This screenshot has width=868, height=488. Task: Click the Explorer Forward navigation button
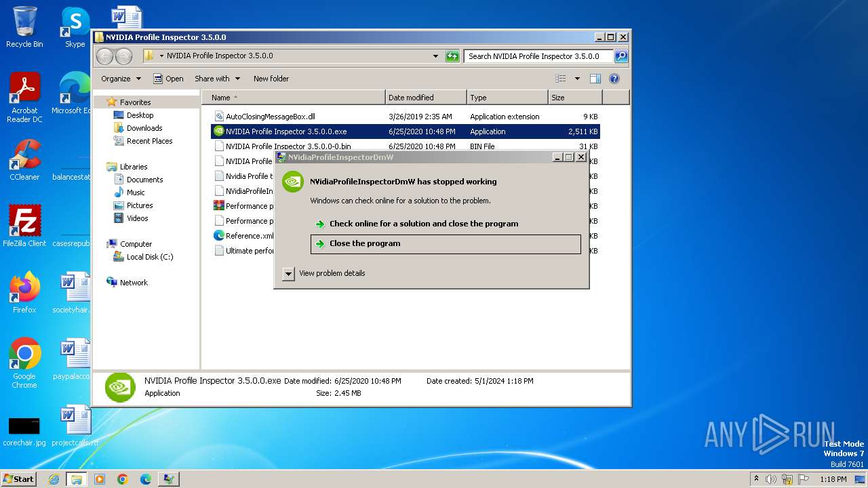pos(123,56)
